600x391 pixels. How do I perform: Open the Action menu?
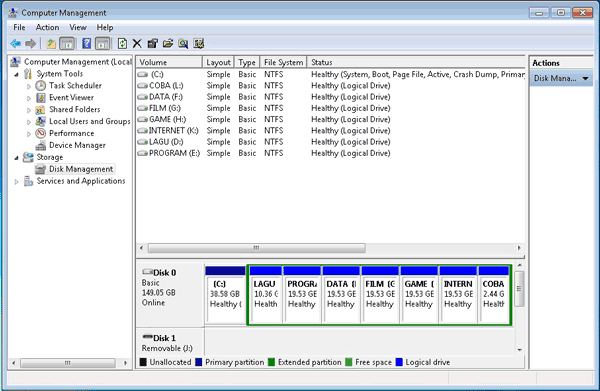coord(47,28)
